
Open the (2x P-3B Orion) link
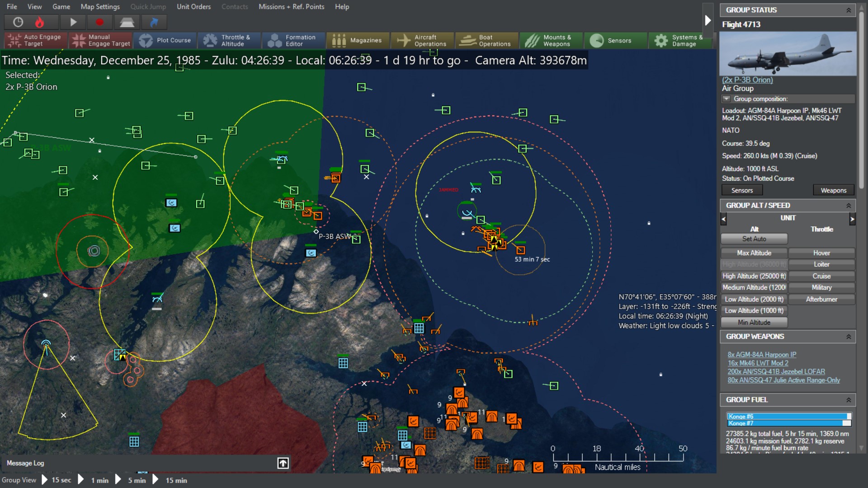pos(747,80)
